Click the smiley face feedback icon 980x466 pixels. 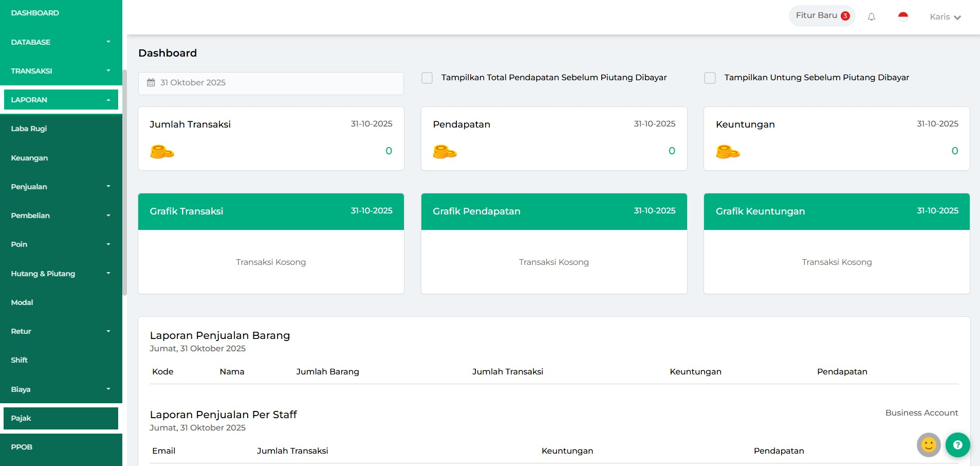click(928, 445)
